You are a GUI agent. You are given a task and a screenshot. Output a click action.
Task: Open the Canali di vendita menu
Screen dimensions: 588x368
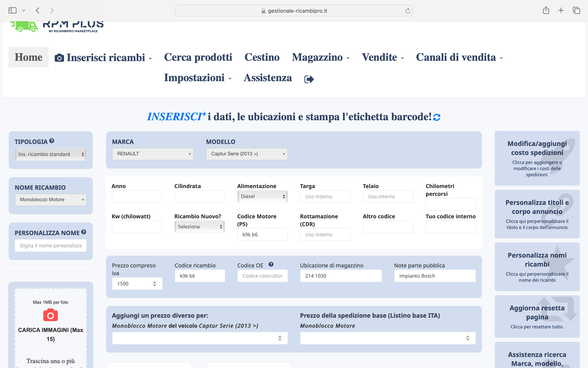click(459, 57)
